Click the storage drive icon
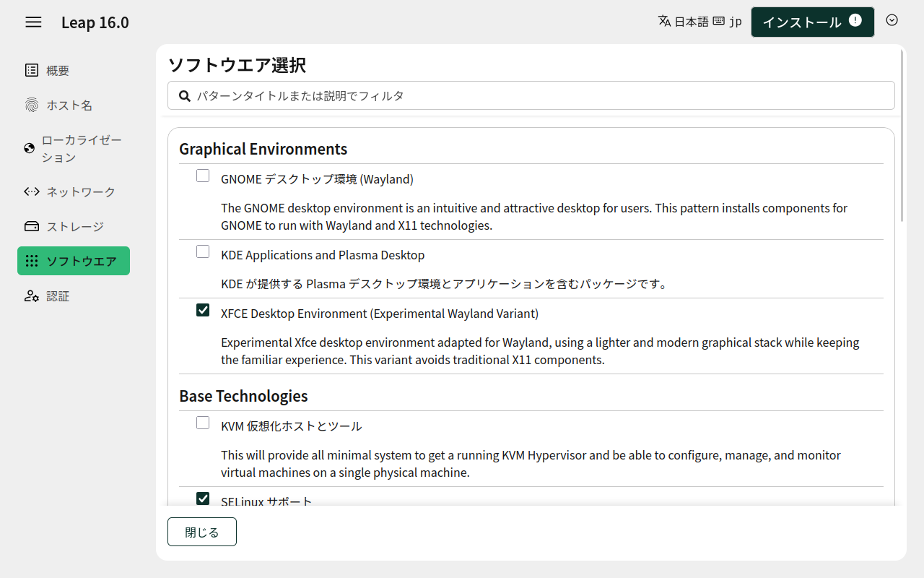This screenshot has width=924, height=578. click(32, 226)
